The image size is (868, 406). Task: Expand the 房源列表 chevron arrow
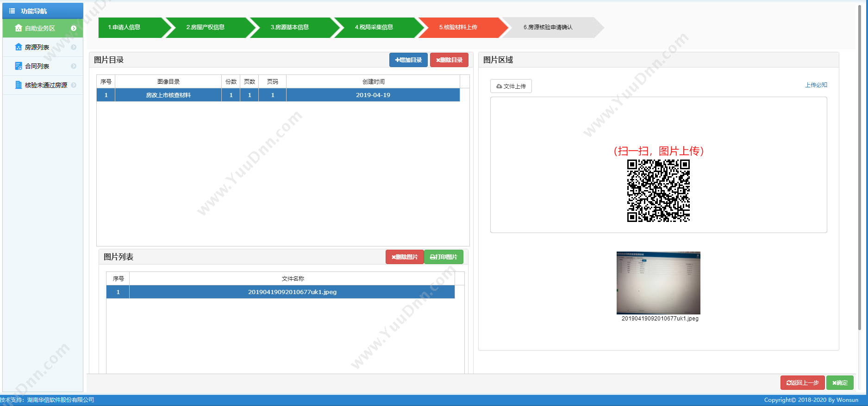click(x=74, y=47)
